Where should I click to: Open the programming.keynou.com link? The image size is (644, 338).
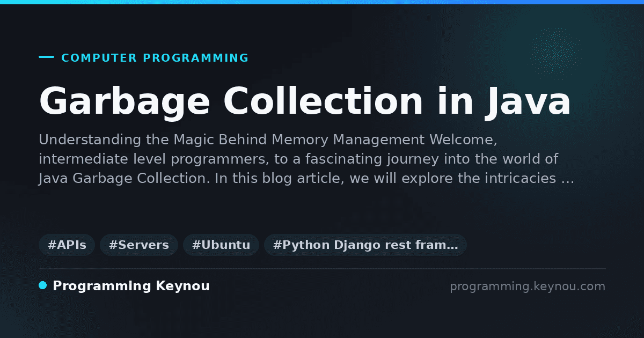pos(528,286)
